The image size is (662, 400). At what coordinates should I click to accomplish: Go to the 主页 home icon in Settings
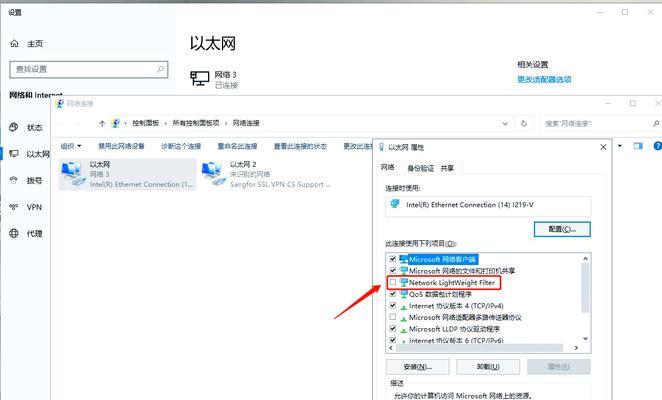point(14,44)
